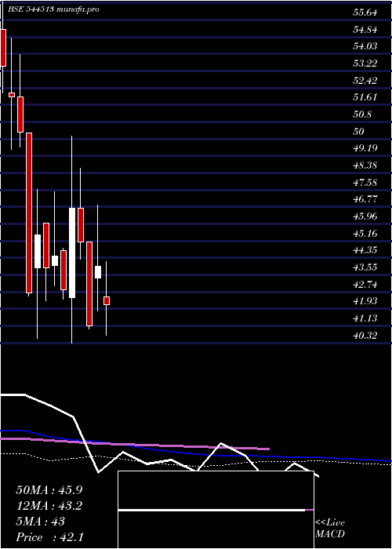The height and width of the screenshot is (549, 392).
Task: Click the 42.74 price label
Action: (365, 284)
